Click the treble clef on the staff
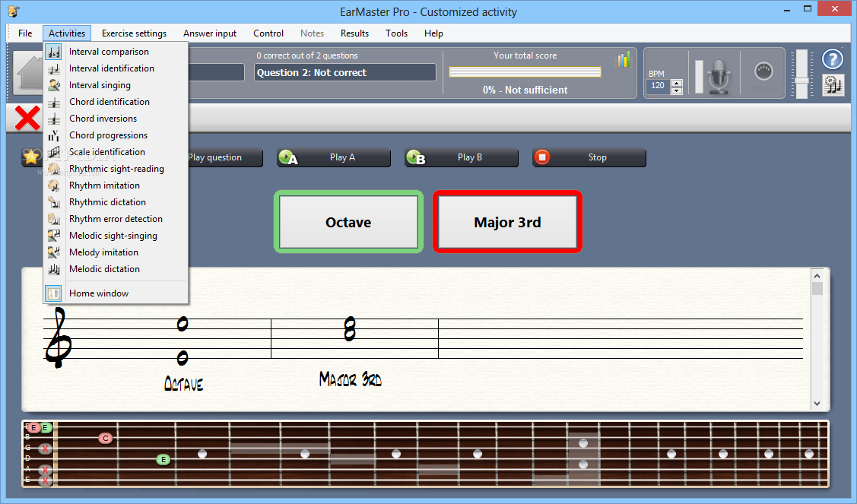The height and width of the screenshot is (504, 857). pyautogui.click(x=57, y=338)
